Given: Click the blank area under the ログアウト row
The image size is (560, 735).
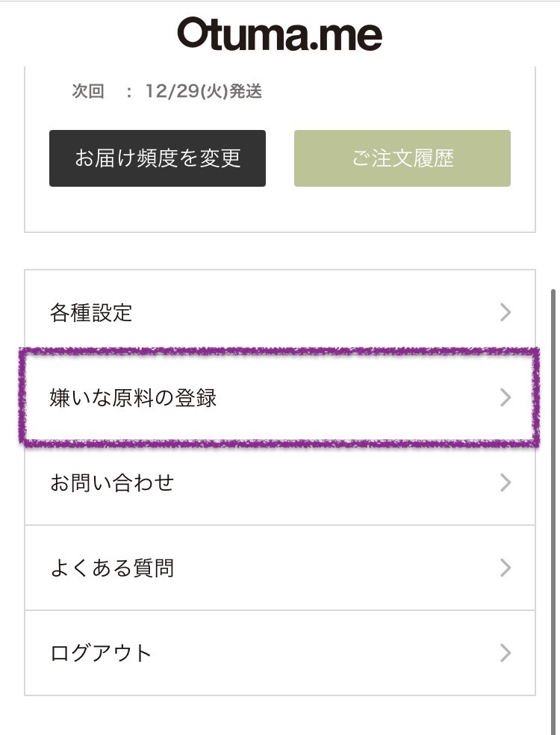Looking at the screenshot, I should click(x=280, y=716).
